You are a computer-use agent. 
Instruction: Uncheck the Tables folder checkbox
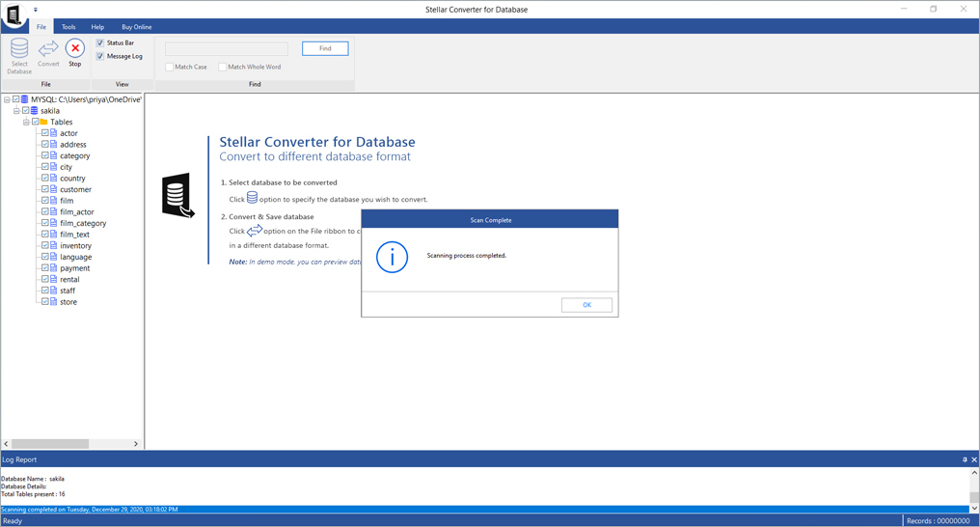pos(36,122)
